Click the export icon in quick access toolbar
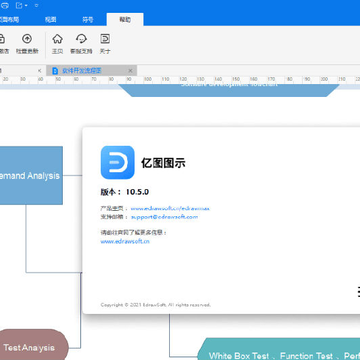This screenshot has height=360, width=360. tap(19, 5)
